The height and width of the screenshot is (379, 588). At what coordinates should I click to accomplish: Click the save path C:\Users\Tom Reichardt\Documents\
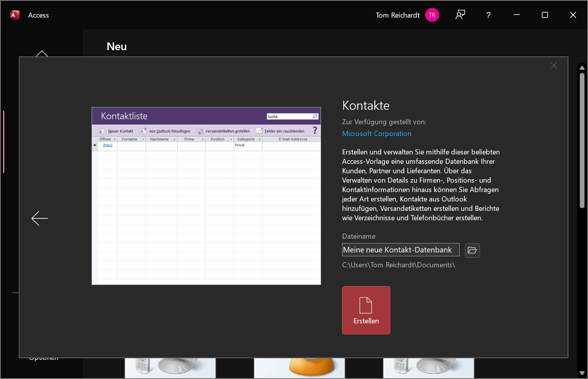(x=399, y=265)
